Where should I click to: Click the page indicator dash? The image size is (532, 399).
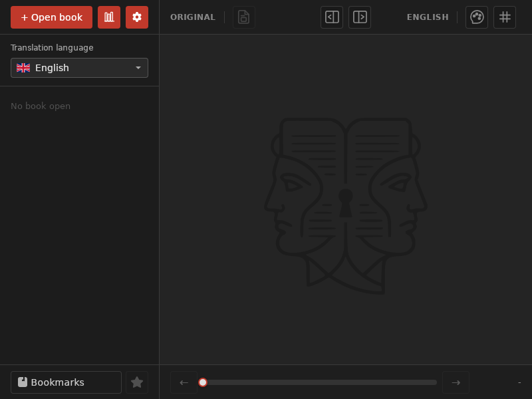click(x=519, y=382)
